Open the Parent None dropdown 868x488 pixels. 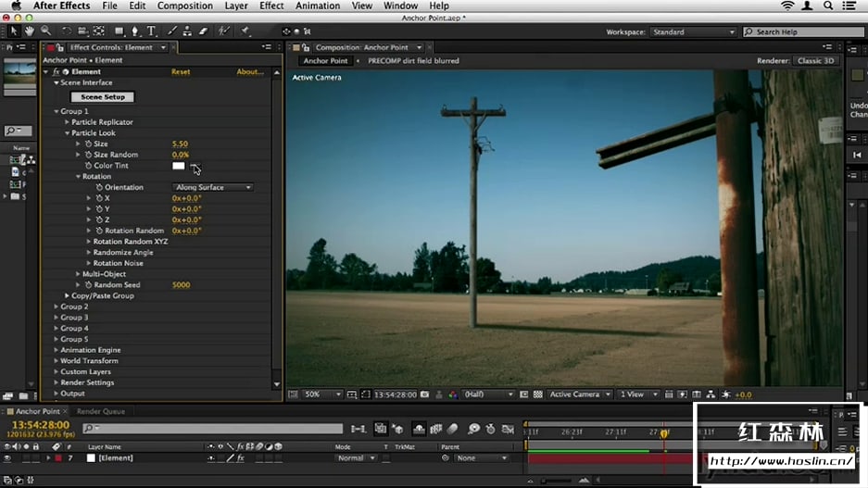point(481,458)
